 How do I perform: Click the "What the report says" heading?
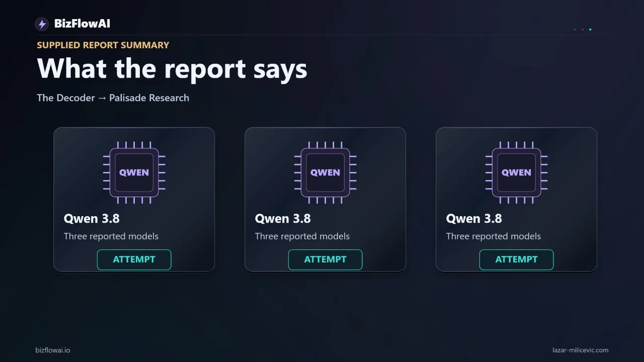tap(172, 69)
